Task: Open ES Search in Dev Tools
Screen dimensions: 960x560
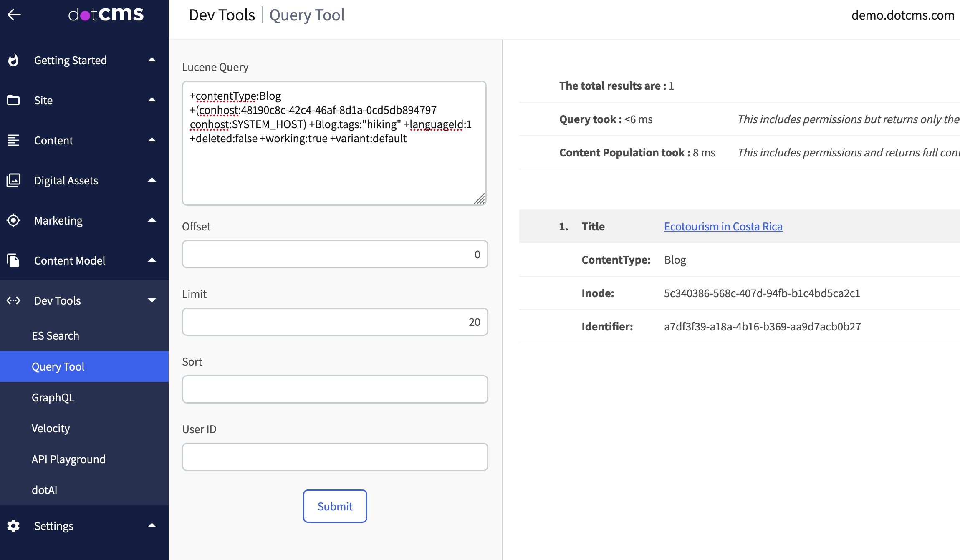Action: [x=56, y=335]
